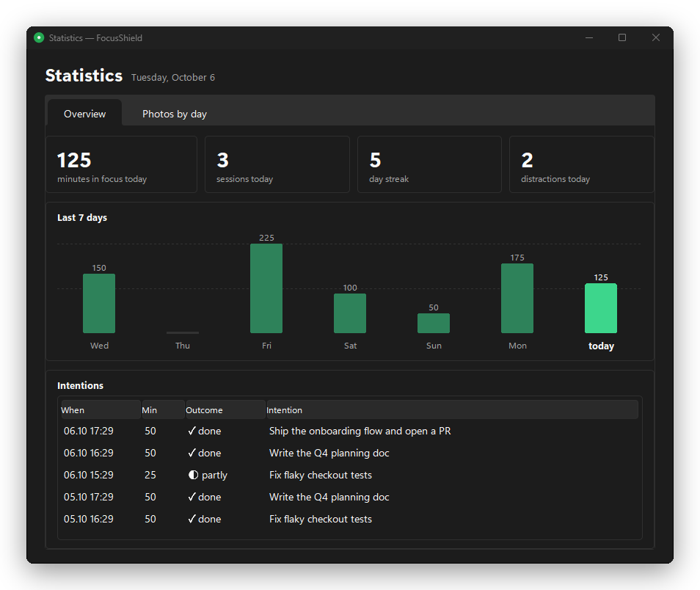This screenshot has width=700, height=590.
Task: Sort by the Min column header
Action: coord(163,409)
